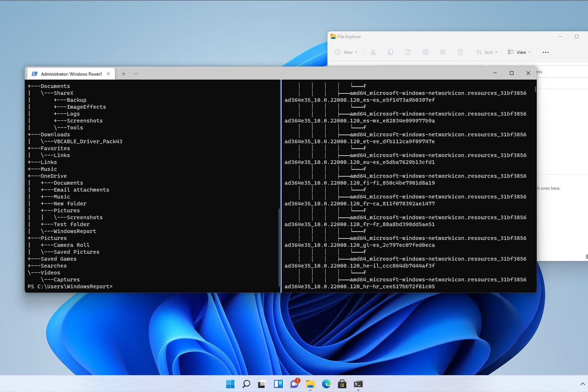Click the PowerShell administrator icon in taskbar

pyautogui.click(x=358, y=384)
